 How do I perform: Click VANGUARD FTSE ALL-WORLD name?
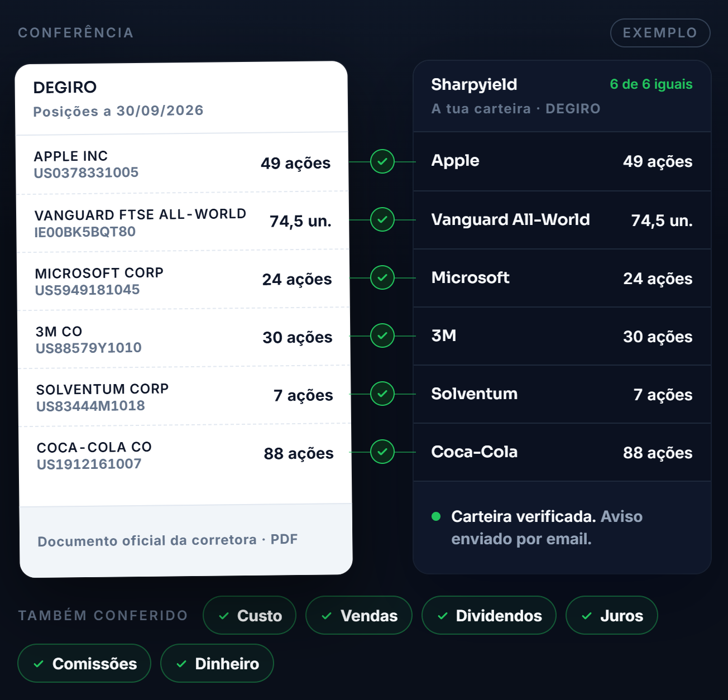[x=140, y=214]
